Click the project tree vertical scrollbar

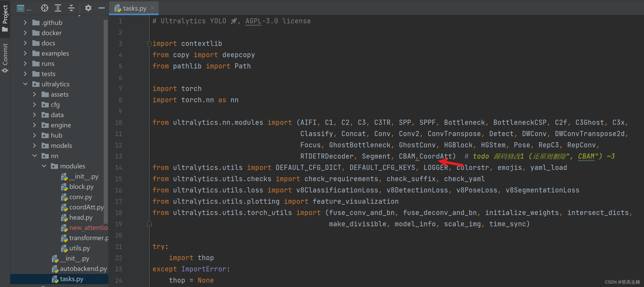[105, 122]
